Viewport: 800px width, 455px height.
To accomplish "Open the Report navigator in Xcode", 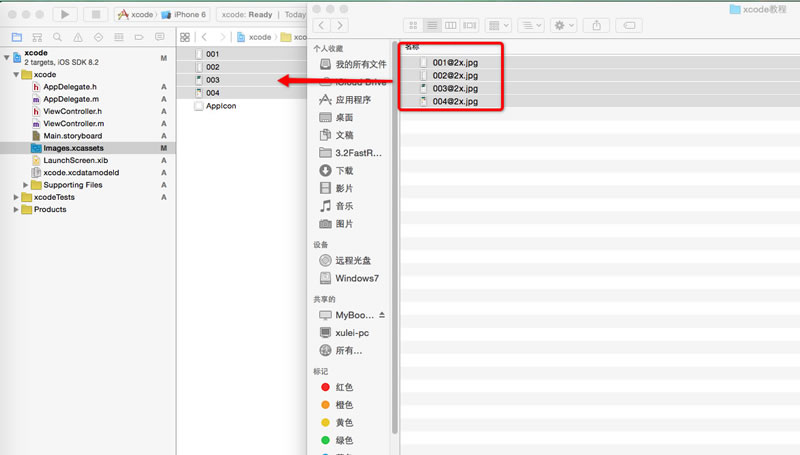I will click(x=160, y=37).
